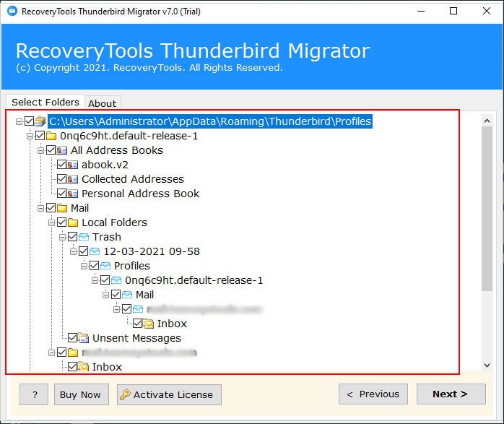Uncheck the Collected Addresses checkbox
The image size is (504, 424).
61,179
